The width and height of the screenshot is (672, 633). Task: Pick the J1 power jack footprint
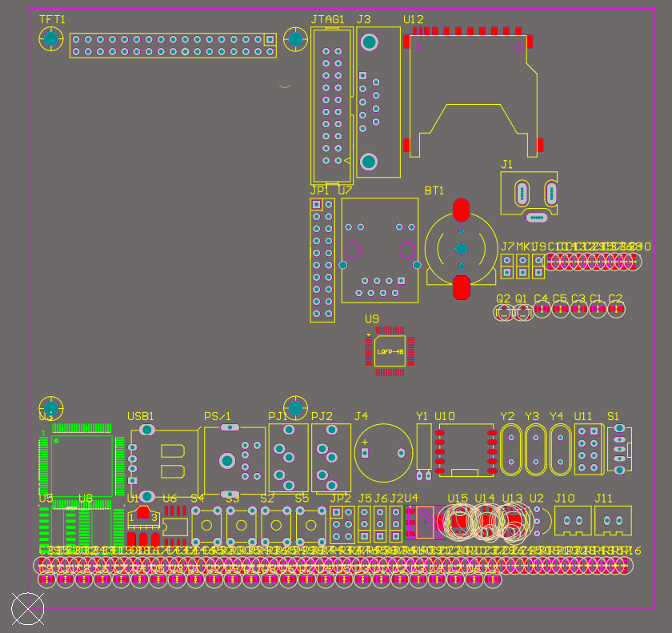click(530, 196)
